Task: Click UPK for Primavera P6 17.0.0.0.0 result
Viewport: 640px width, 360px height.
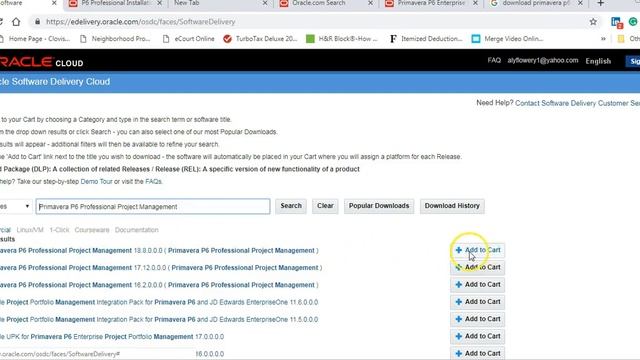Action: pos(112,337)
